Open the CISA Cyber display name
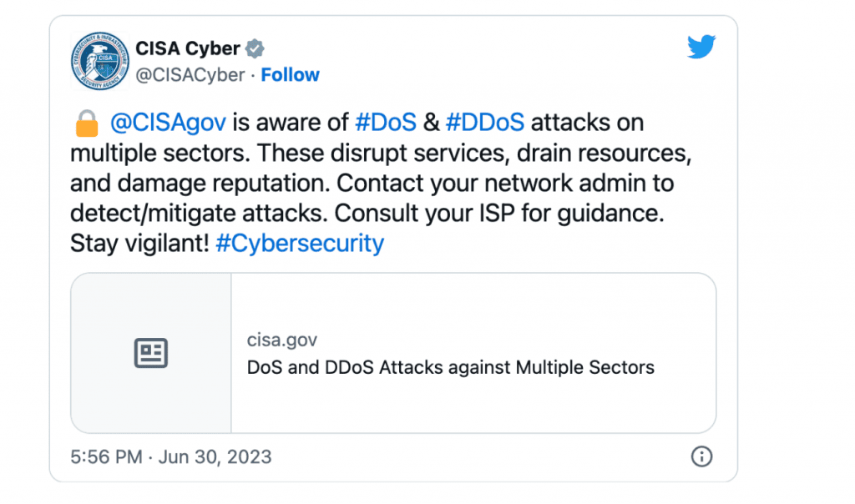 [x=188, y=48]
